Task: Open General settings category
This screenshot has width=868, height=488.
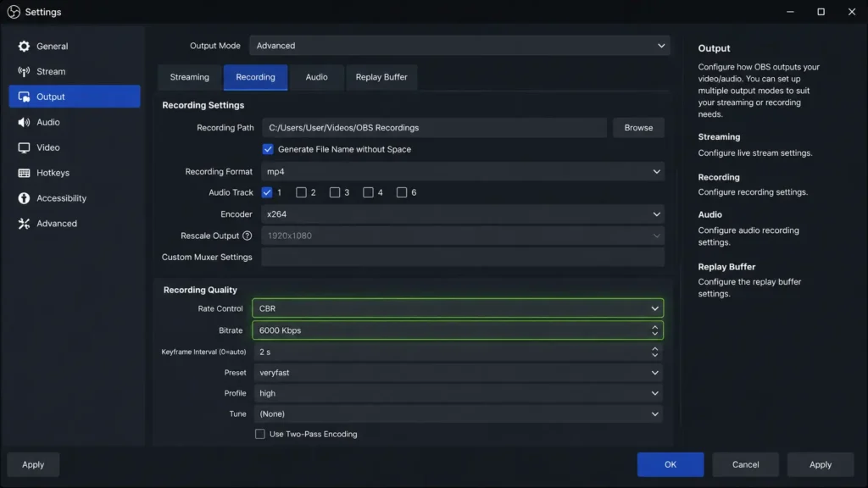Action: pyautogui.click(x=75, y=47)
